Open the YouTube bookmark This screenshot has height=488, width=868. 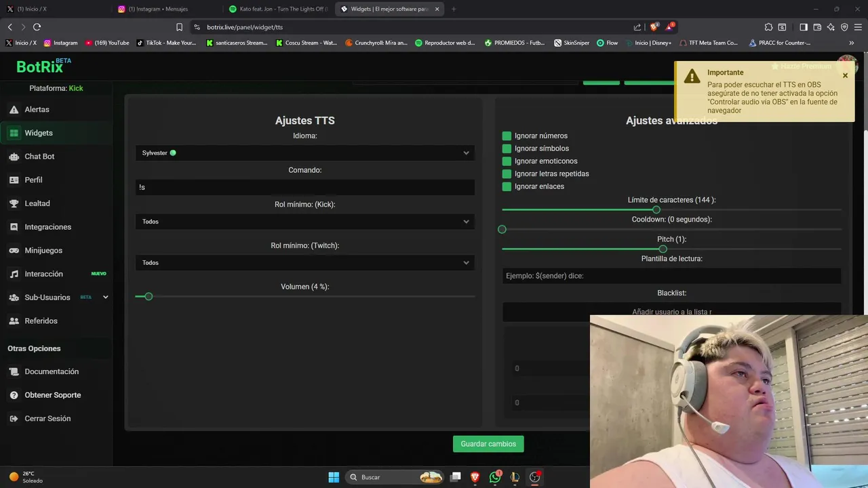coord(107,43)
